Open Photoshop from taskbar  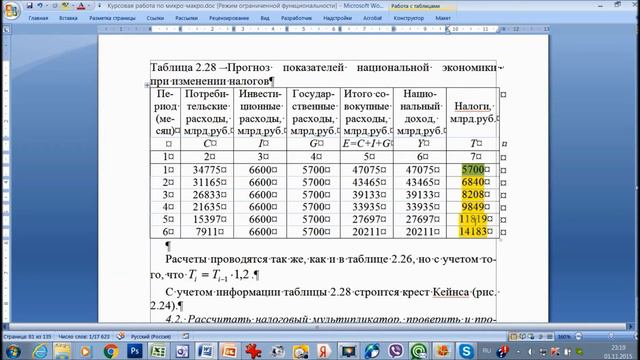[x=134, y=351]
